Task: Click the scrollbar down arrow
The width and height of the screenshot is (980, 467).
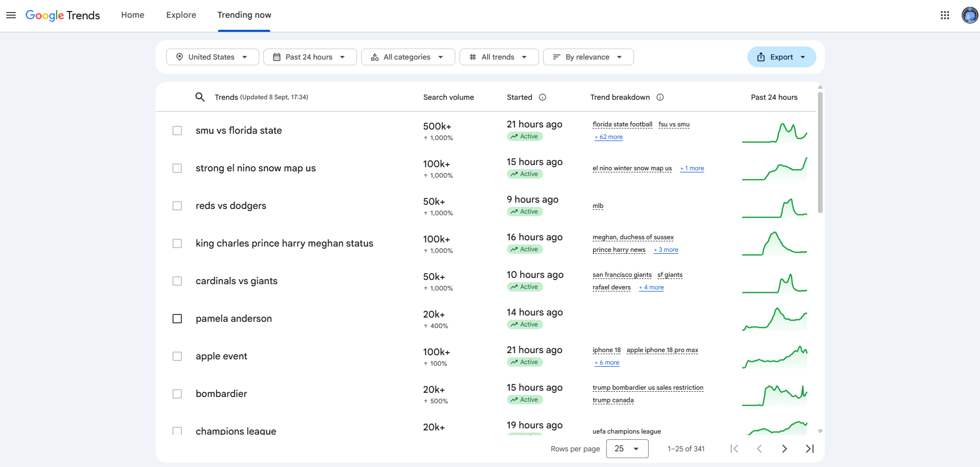Action: click(820, 431)
